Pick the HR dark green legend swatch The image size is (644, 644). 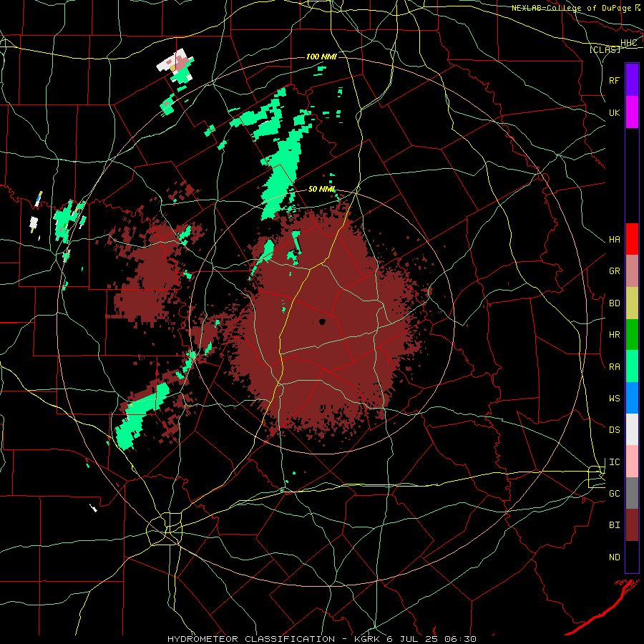(632, 335)
